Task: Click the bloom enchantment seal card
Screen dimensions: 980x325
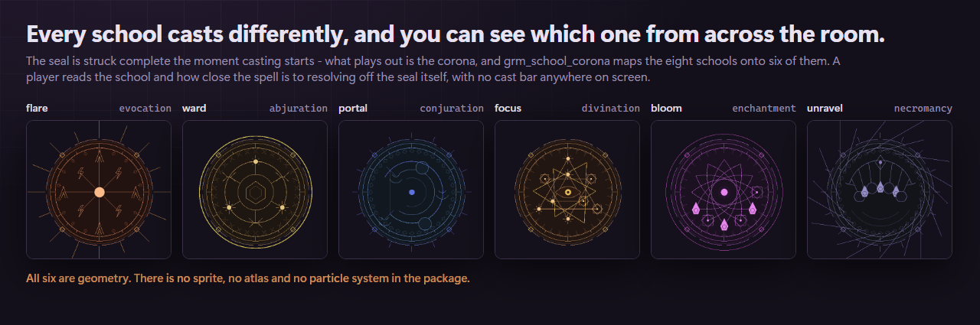Action: point(724,190)
